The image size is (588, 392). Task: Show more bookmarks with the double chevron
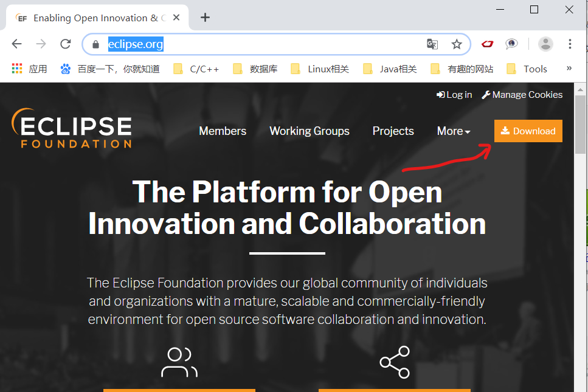(x=569, y=68)
